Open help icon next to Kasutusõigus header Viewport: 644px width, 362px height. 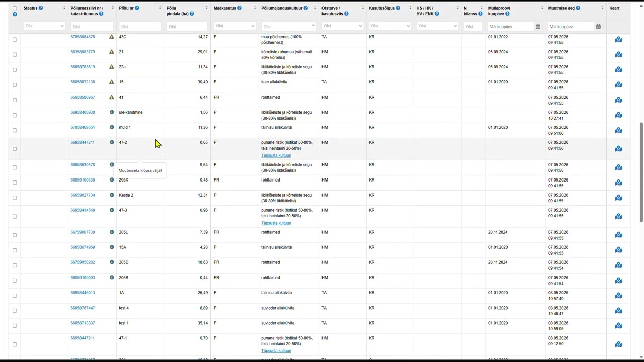(x=398, y=8)
